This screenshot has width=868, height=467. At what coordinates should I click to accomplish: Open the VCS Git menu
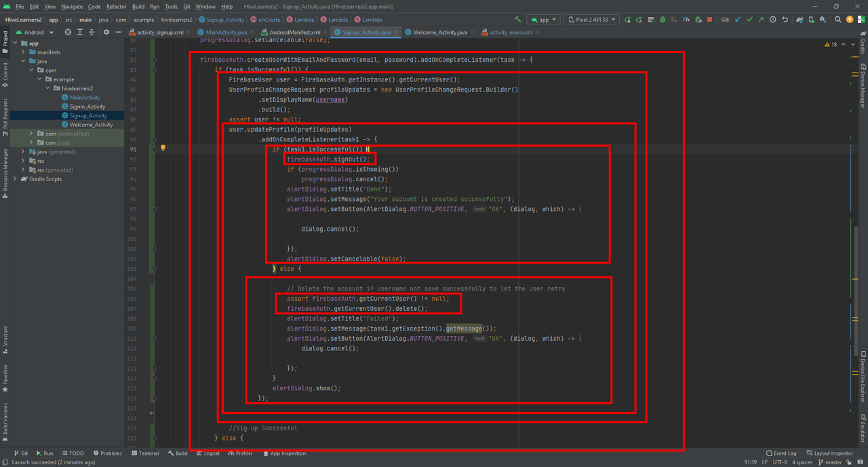(x=186, y=6)
